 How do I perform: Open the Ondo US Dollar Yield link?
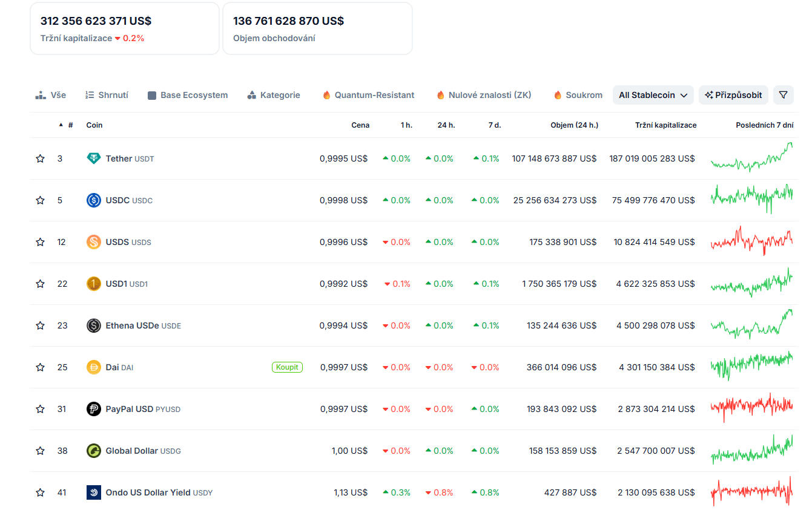159,492
